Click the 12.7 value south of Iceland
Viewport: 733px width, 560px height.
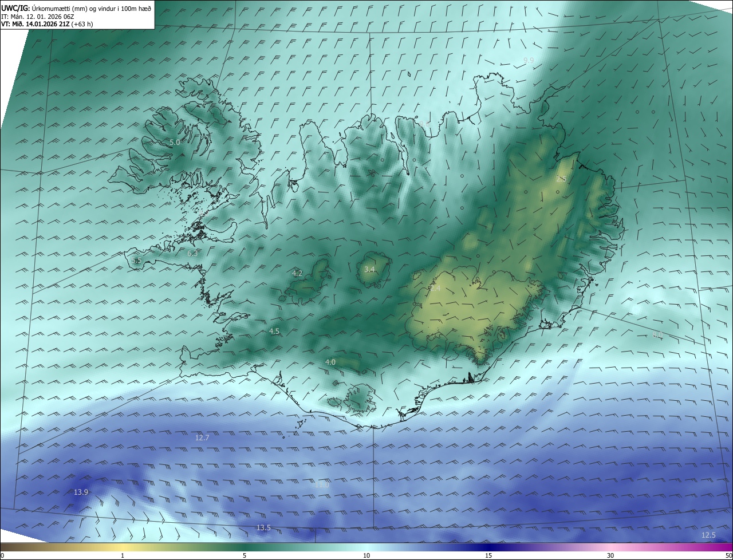click(203, 437)
